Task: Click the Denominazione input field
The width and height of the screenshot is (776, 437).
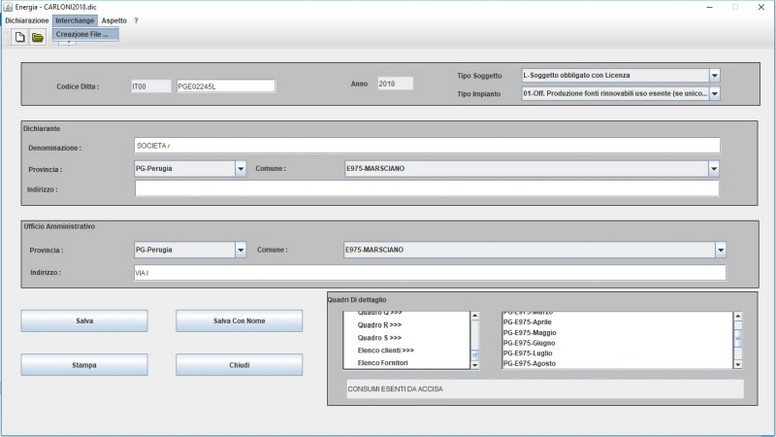Action: tap(427, 146)
